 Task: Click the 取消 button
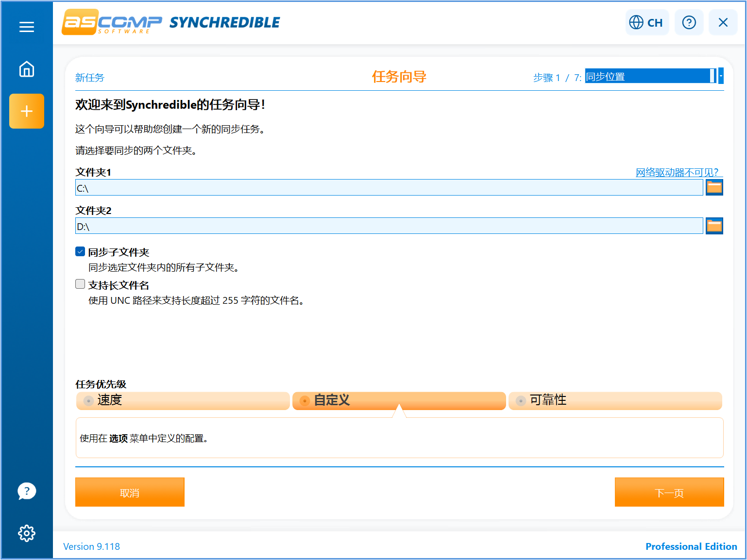[x=130, y=492]
